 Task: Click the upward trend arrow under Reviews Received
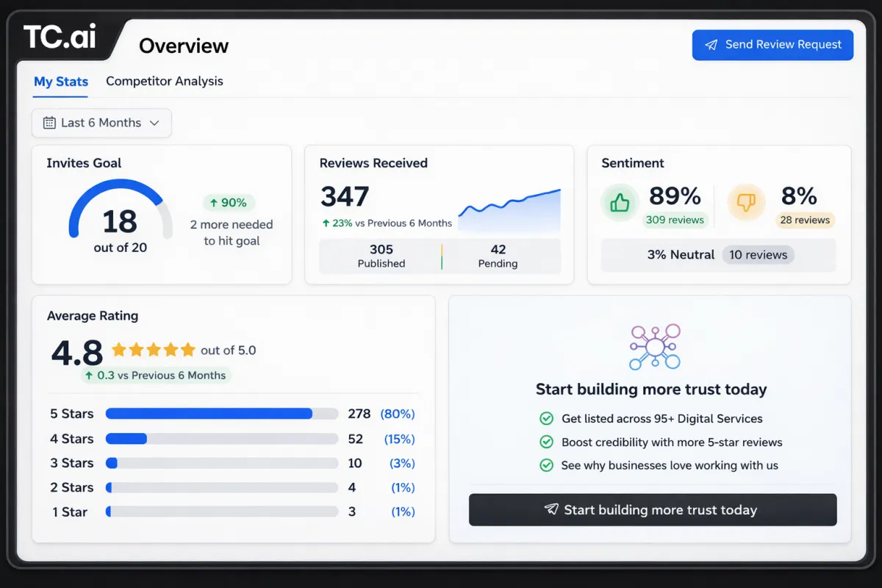pyautogui.click(x=326, y=223)
